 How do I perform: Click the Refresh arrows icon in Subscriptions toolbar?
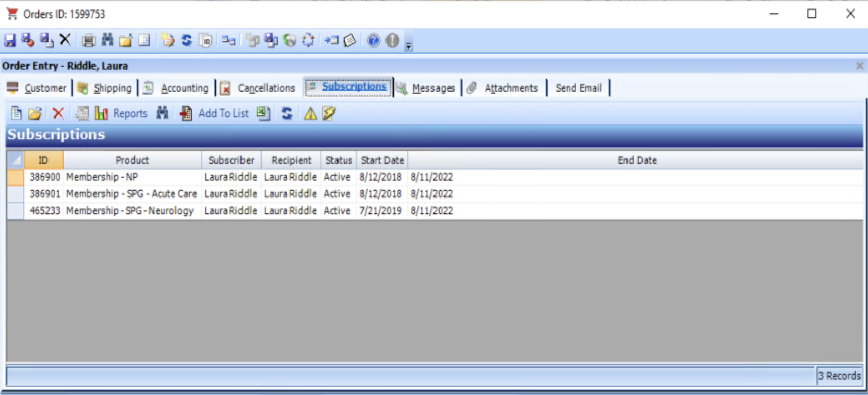point(287,113)
